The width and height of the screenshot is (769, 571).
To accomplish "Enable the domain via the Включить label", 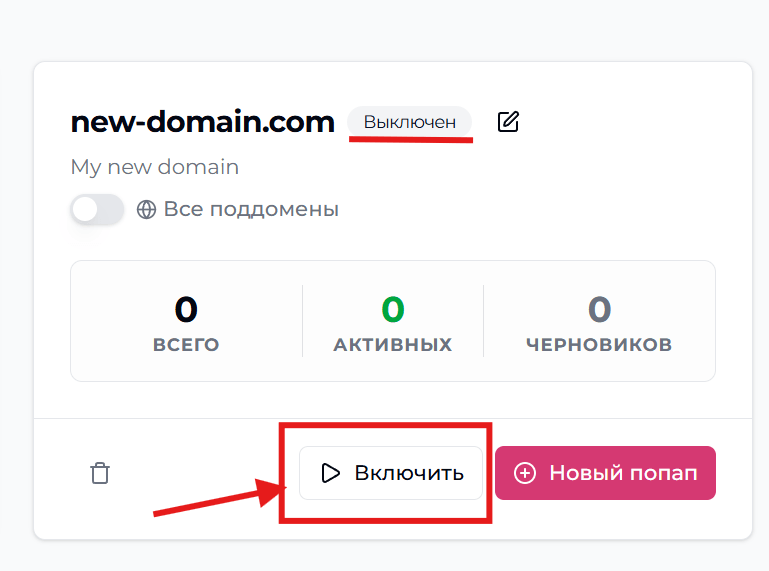I will pos(409,473).
